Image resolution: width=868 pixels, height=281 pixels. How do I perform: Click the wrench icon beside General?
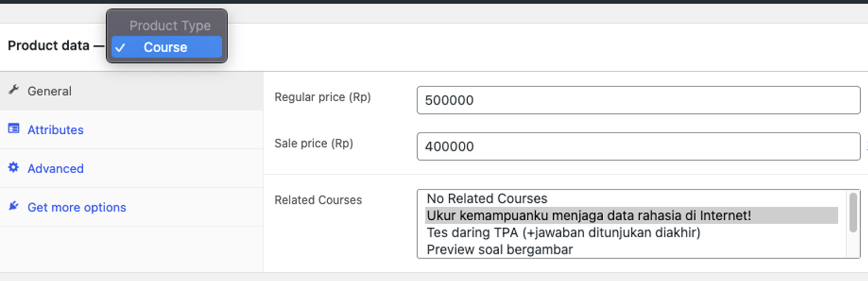pyautogui.click(x=14, y=90)
